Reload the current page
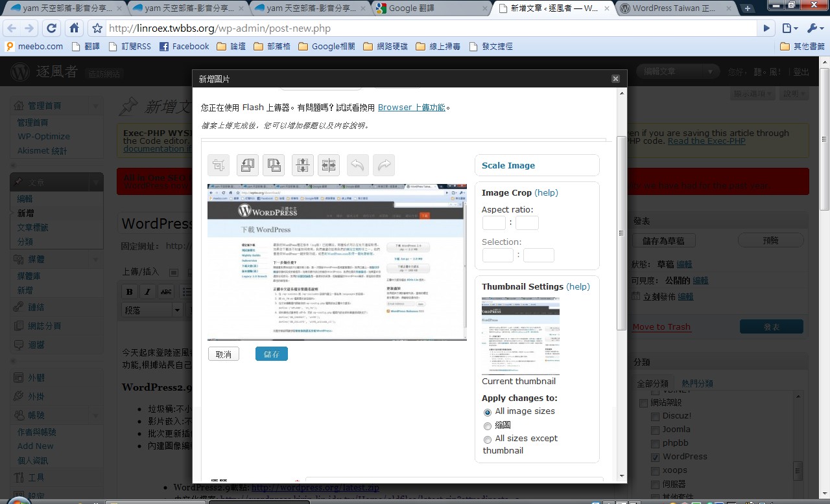The height and width of the screenshot is (504, 830). [x=52, y=28]
